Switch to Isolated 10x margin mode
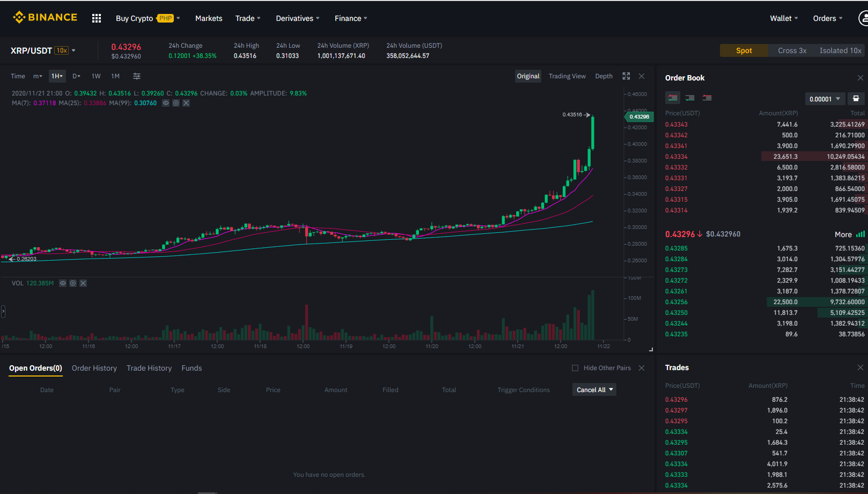This screenshot has height=494, width=868. [840, 50]
